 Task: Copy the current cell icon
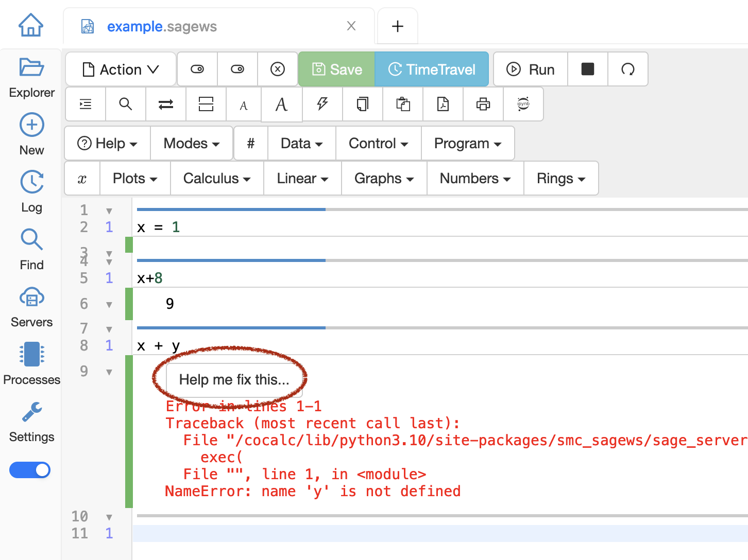(x=362, y=104)
